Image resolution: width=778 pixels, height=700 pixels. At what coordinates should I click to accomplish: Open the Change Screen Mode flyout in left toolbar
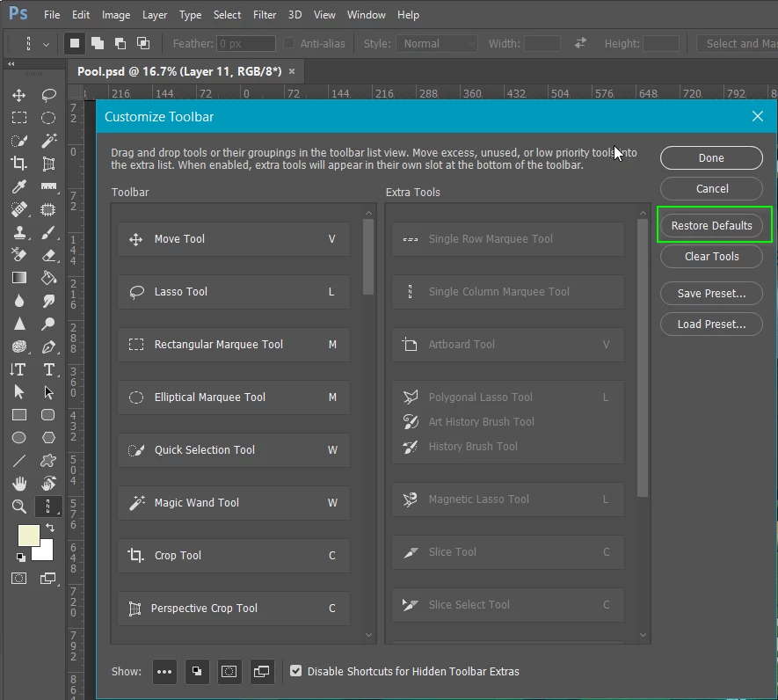click(x=48, y=579)
